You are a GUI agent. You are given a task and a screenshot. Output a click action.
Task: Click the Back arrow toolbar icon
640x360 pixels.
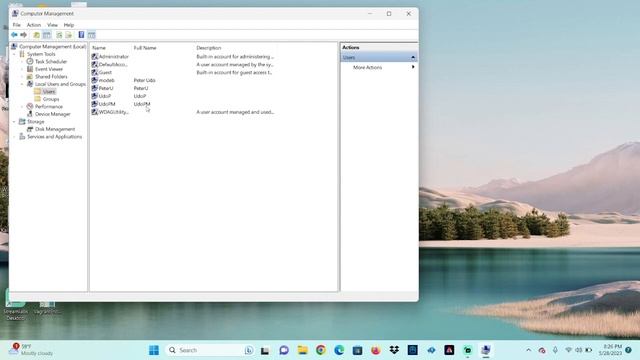[14, 35]
